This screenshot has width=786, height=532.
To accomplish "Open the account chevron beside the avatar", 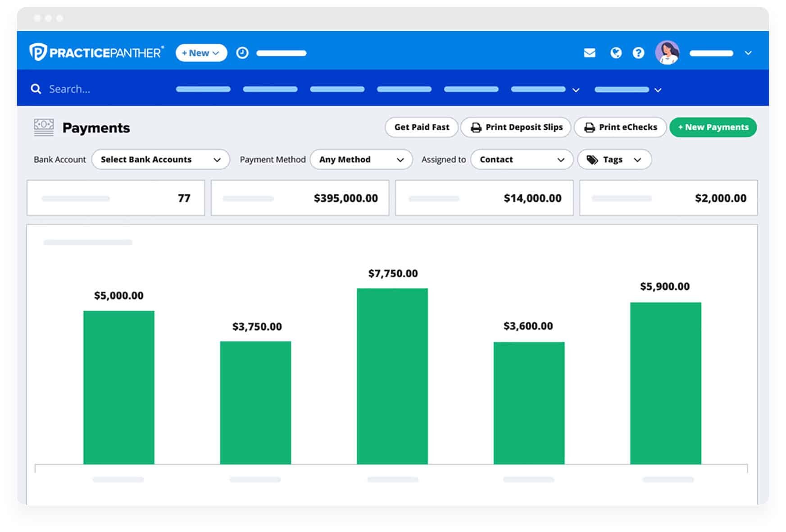I will [747, 53].
